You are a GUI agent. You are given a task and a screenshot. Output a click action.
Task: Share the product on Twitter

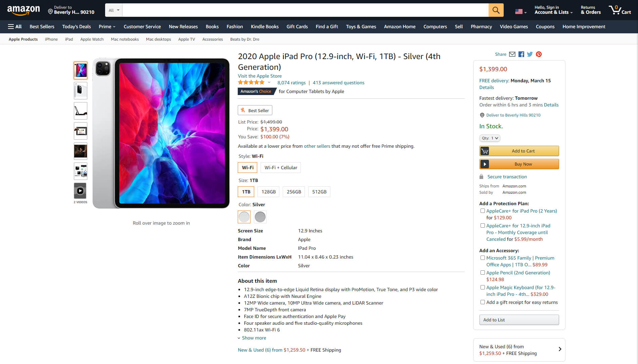tap(530, 54)
